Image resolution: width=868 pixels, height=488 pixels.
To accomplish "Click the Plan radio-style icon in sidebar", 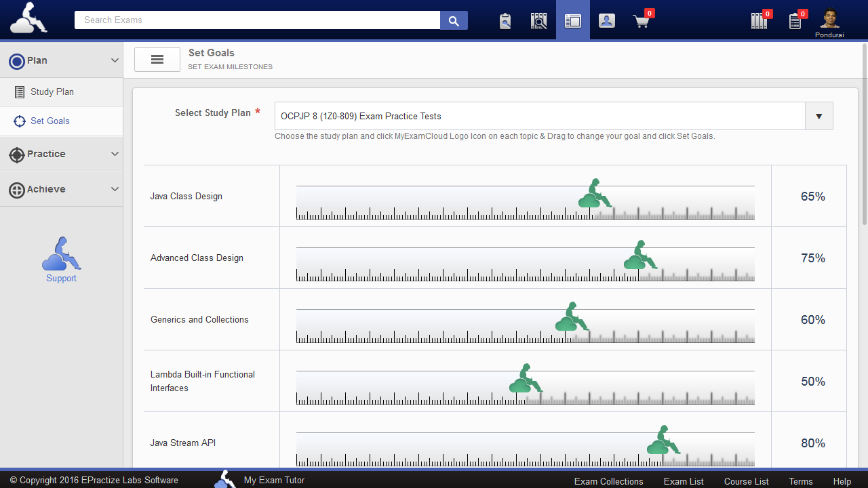I will pos(16,60).
